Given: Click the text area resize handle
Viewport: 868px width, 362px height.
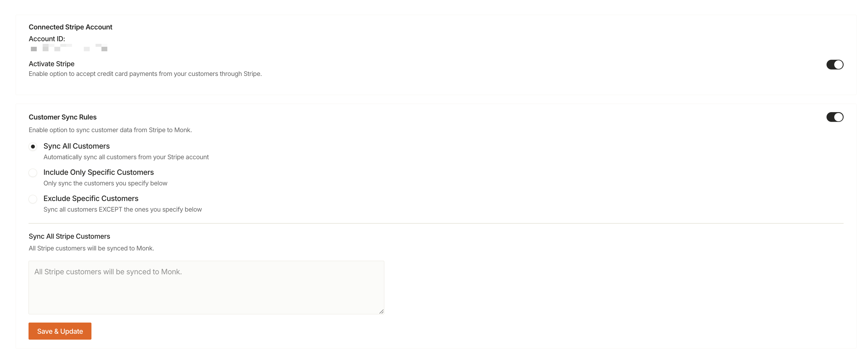Looking at the screenshot, I should pyautogui.click(x=381, y=311).
